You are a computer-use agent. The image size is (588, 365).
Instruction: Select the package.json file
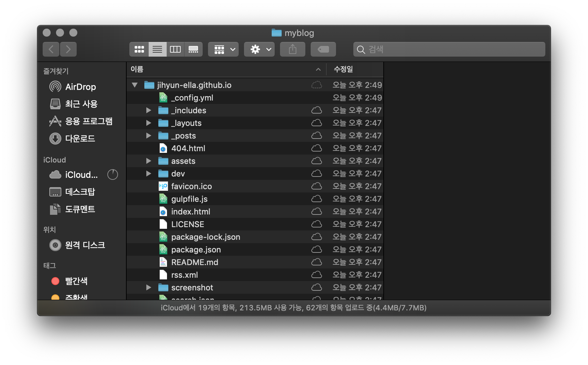pos(255,249)
